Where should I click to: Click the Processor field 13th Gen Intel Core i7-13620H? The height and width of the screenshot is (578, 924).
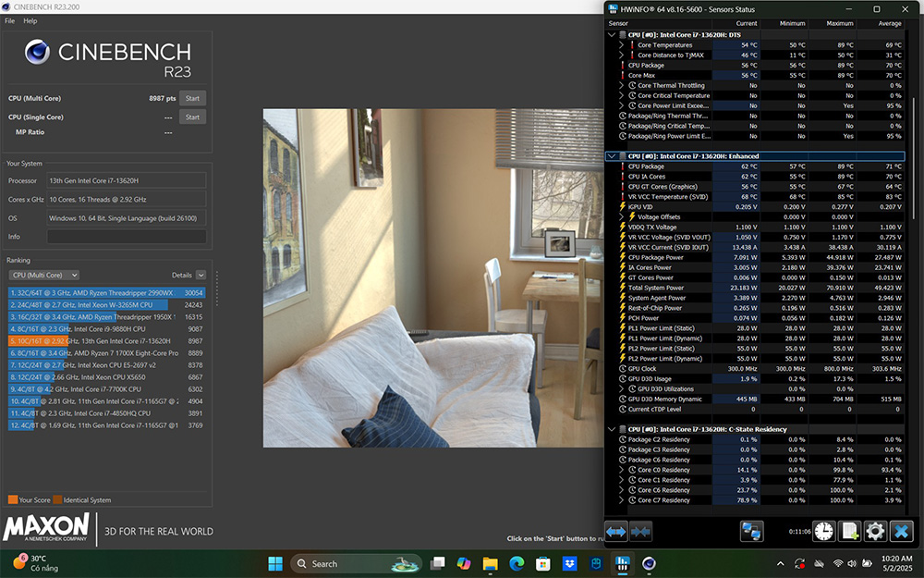pos(127,180)
